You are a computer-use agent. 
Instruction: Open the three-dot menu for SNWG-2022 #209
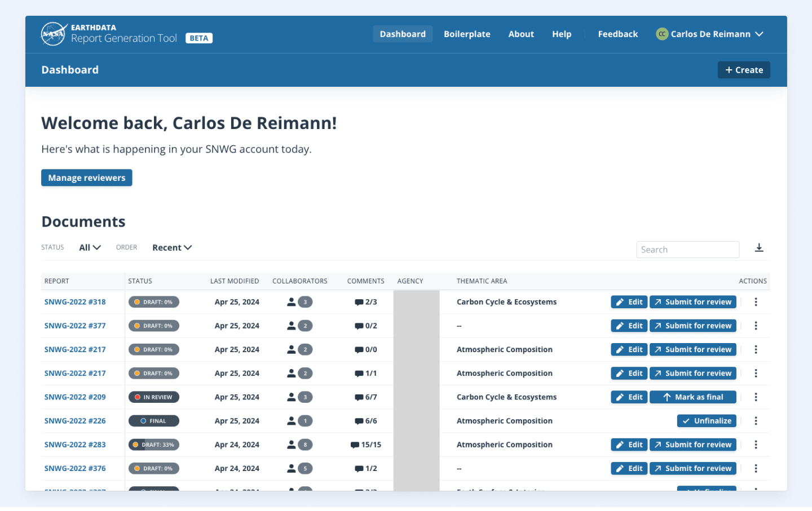point(756,397)
